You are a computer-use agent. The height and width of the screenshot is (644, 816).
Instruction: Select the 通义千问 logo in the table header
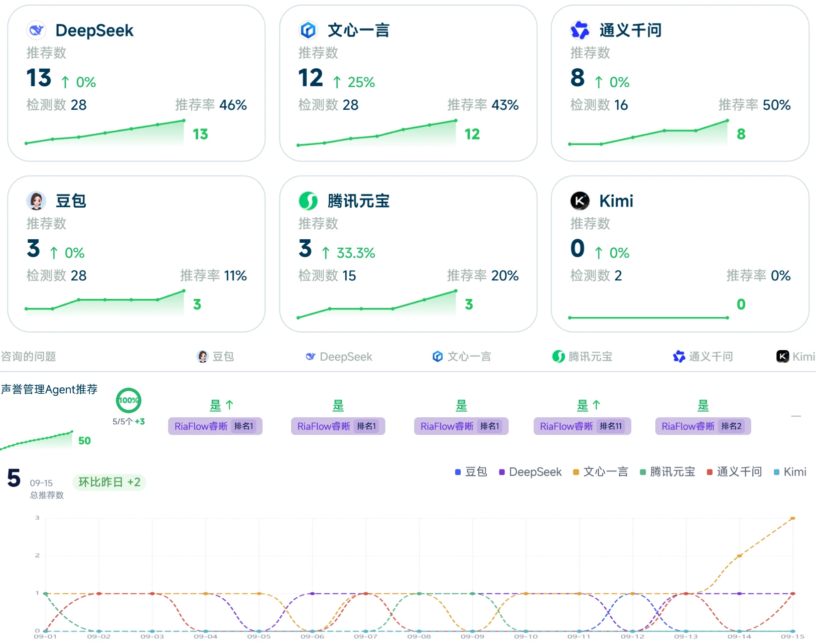(679, 357)
